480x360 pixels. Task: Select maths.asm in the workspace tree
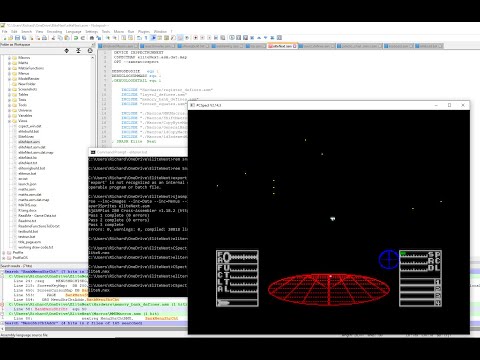click(x=27, y=189)
